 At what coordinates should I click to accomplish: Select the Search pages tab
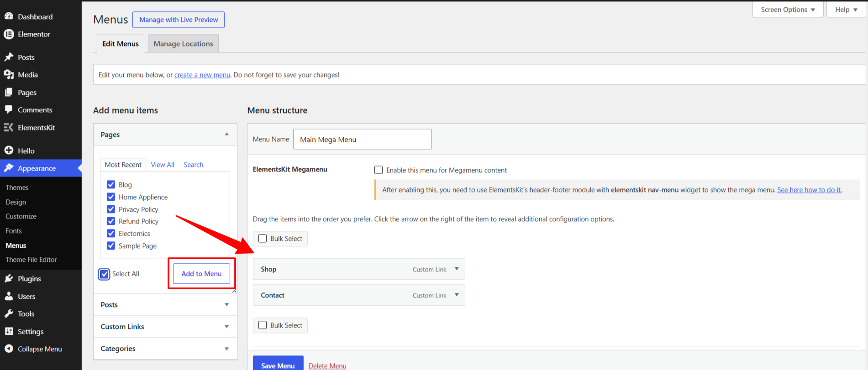(194, 165)
